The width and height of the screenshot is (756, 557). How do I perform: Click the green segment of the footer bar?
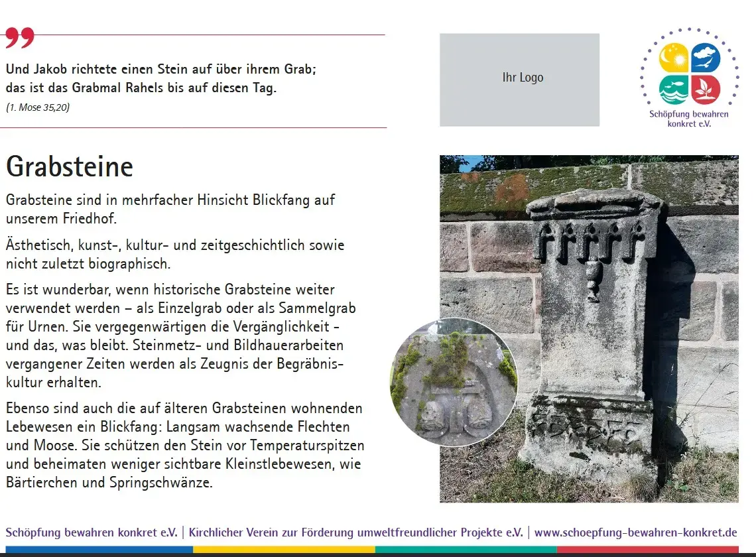coord(466,550)
